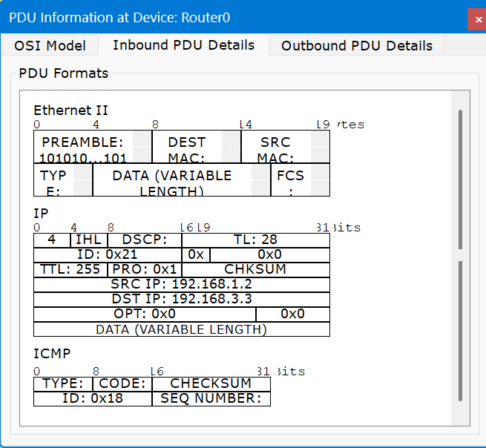The width and height of the screenshot is (486, 448).
Task: Click the lower vertical scrollbar segment
Action: point(460,330)
